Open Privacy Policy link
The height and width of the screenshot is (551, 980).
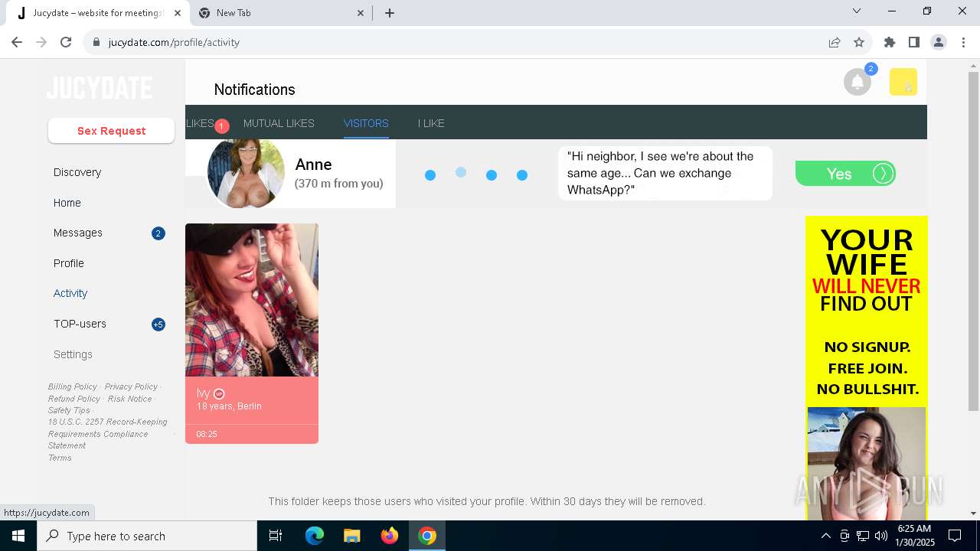click(131, 386)
